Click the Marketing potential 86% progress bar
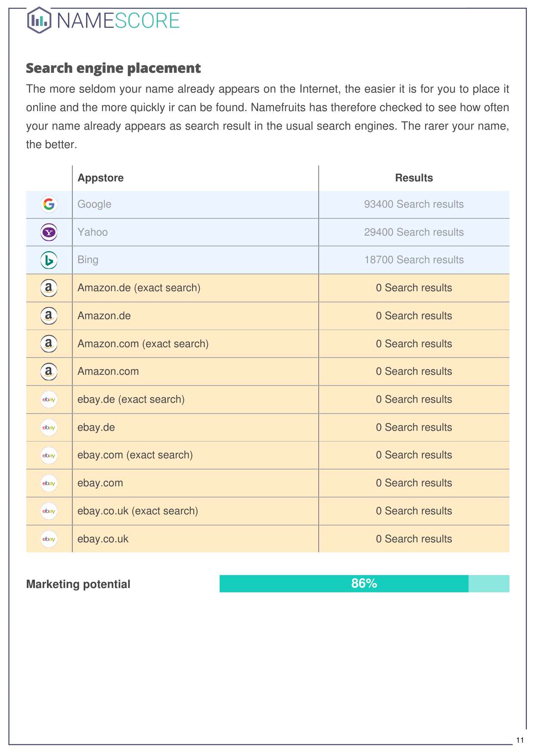The width and height of the screenshot is (534, 756). pos(364,584)
